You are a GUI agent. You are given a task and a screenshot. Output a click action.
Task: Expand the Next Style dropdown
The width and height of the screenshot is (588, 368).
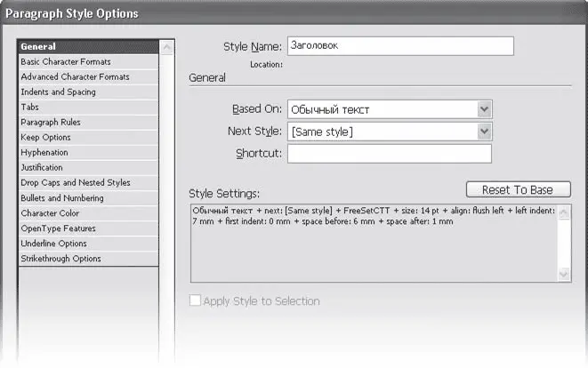point(389,132)
